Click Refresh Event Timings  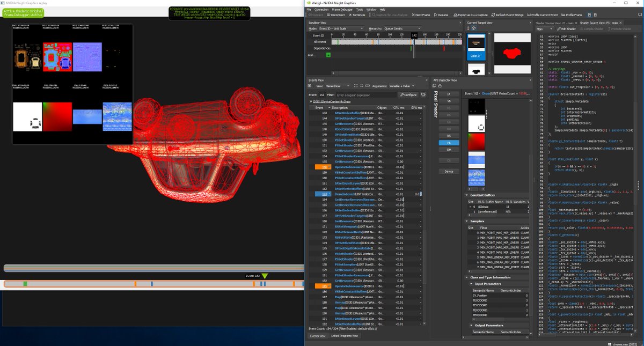[x=507, y=15]
